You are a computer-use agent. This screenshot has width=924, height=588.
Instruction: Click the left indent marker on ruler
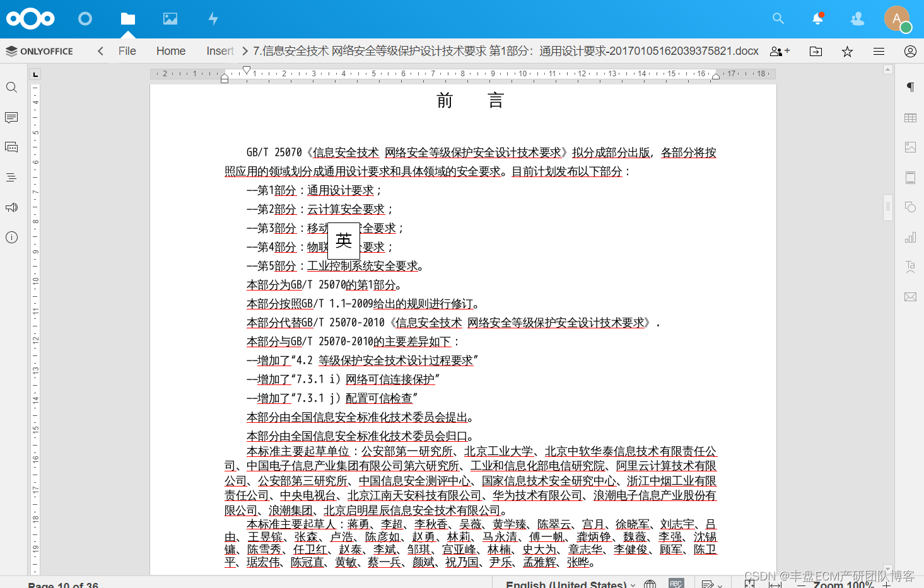pos(225,78)
